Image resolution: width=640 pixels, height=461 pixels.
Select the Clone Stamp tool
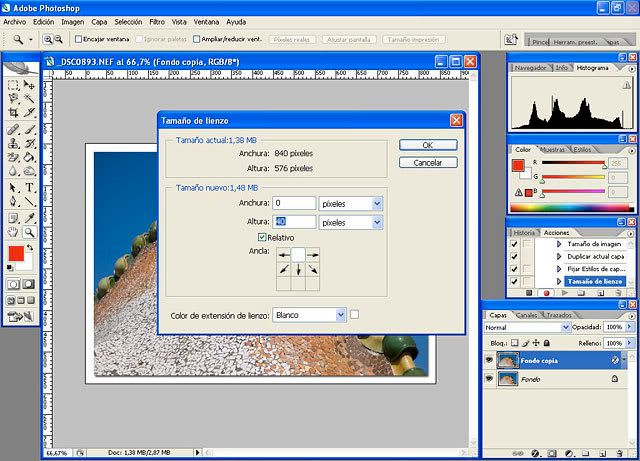13,143
